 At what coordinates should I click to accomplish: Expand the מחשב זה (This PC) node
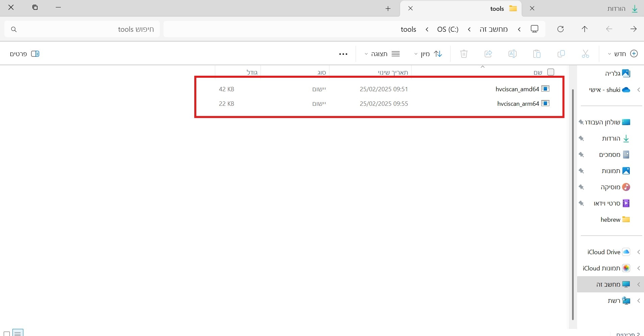pos(639,284)
